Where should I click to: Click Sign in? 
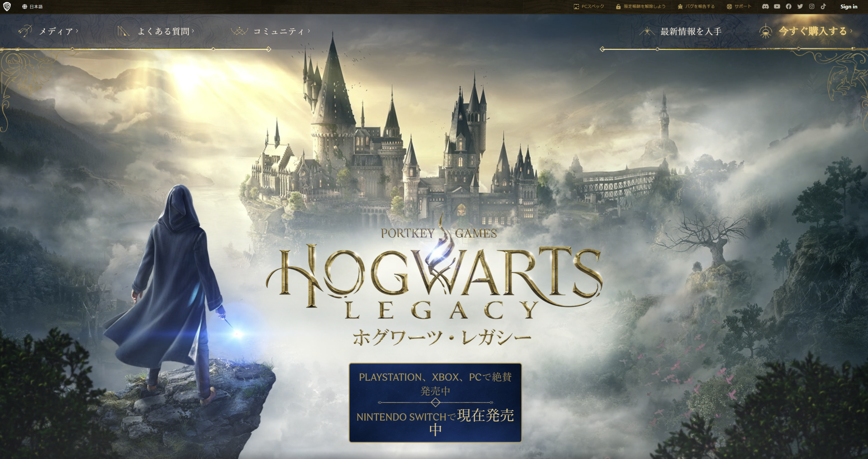point(849,7)
